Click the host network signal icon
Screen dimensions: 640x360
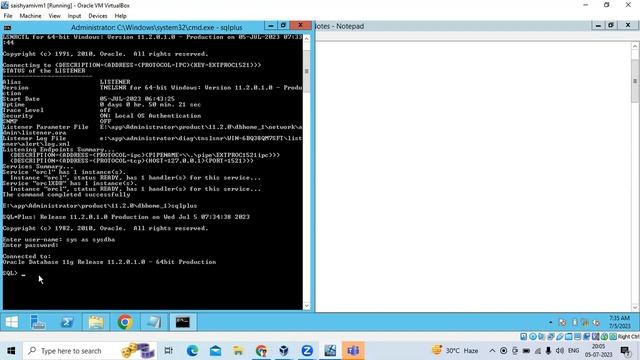538,351
